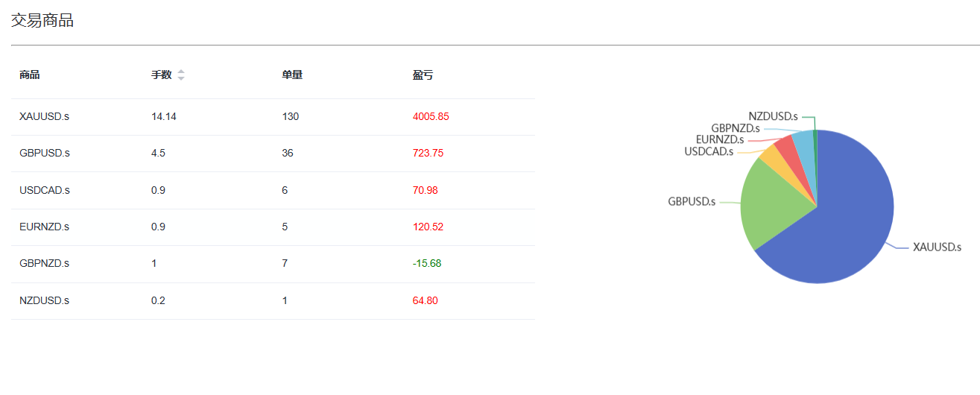This screenshot has width=980, height=395.
Task: Select the XAUUSD.s name in the table
Action: [45, 117]
